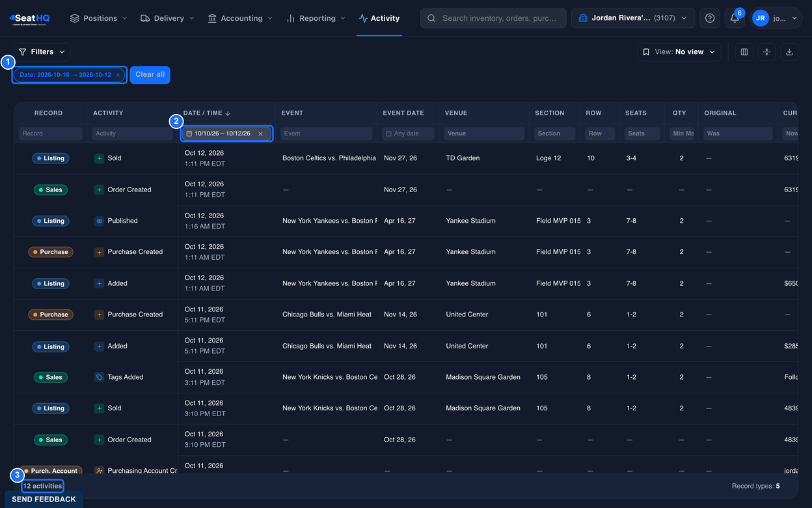This screenshot has width=812, height=508.
Task: Click the Row column filter field
Action: (600, 134)
